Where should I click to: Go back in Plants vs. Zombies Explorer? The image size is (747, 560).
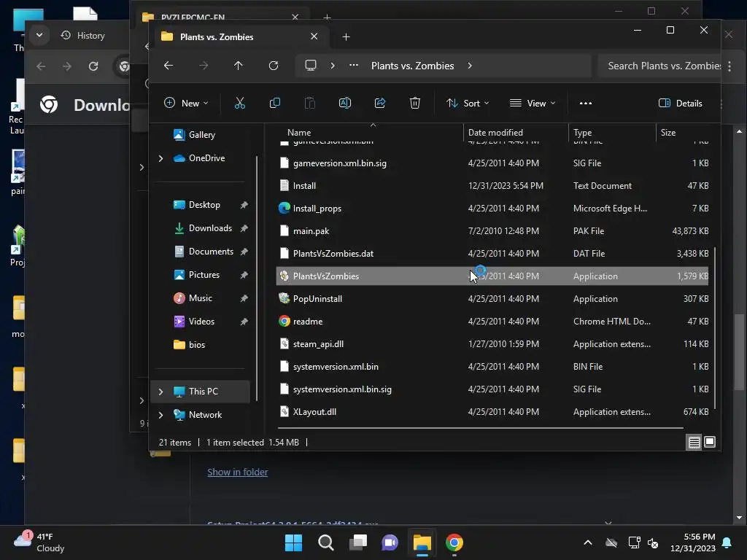click(x=169, y=66)
